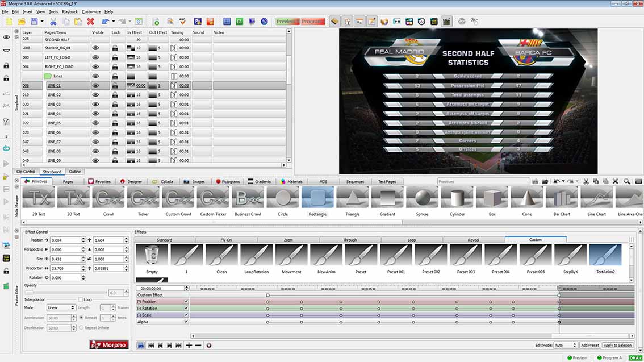Select the Circle primitive

coord(283,202)
